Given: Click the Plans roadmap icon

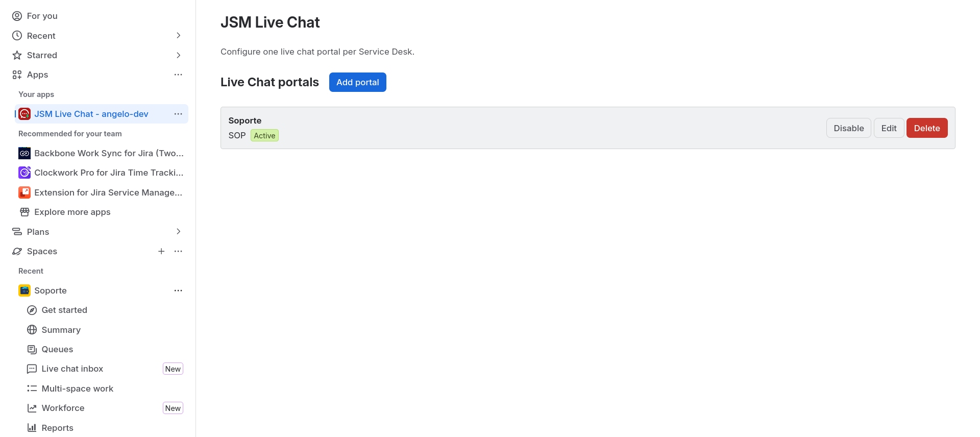Looking at the screenshot, I should (17, 232).
